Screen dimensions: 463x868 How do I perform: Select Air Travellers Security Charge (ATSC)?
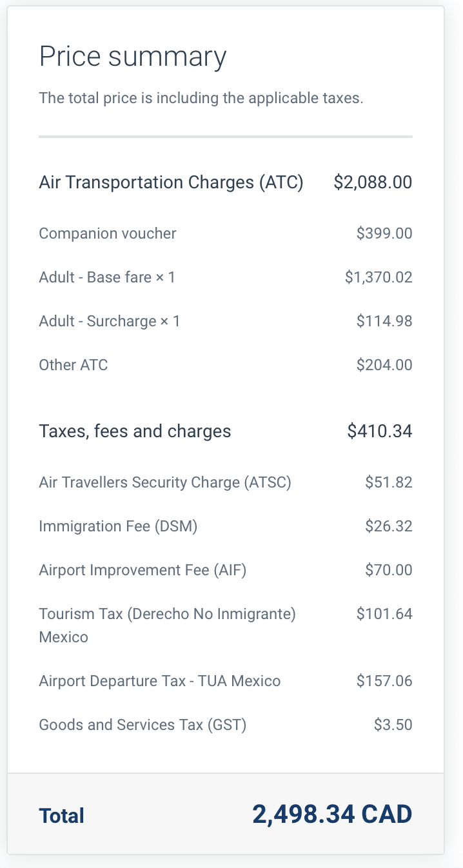tap(165, 482)
